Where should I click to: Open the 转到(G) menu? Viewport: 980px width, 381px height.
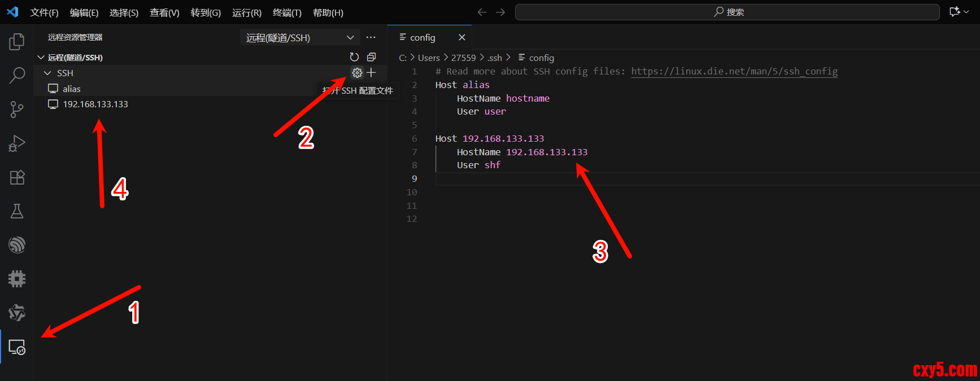(206, 12)
